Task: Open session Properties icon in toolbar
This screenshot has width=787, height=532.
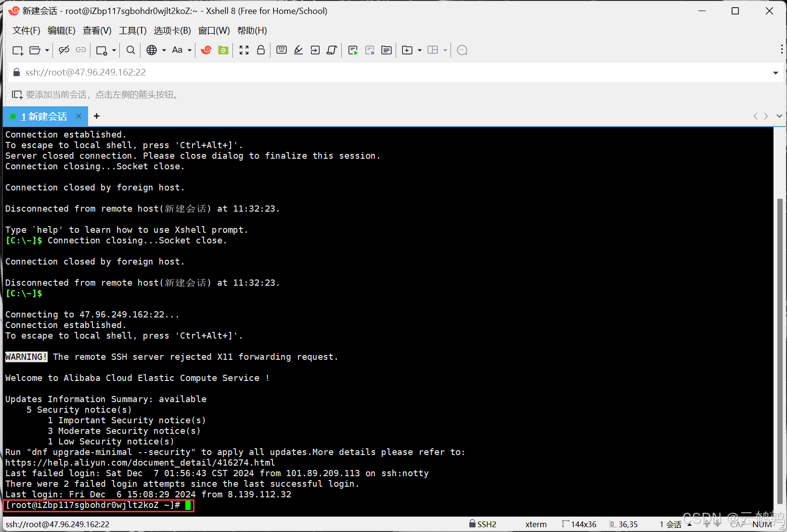Action: 102,50
